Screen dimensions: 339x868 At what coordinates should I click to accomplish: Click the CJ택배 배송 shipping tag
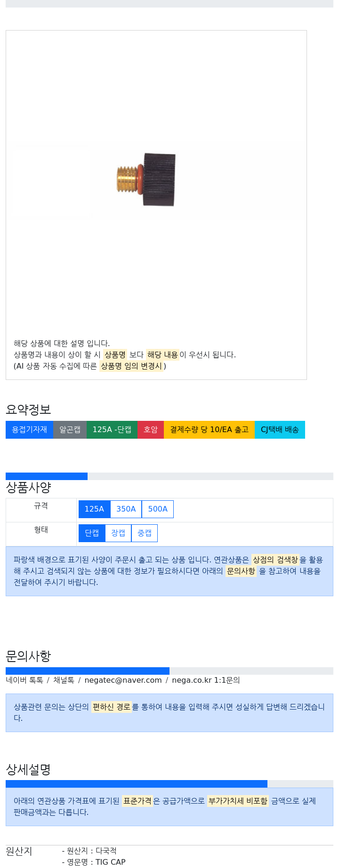point(280,430)
